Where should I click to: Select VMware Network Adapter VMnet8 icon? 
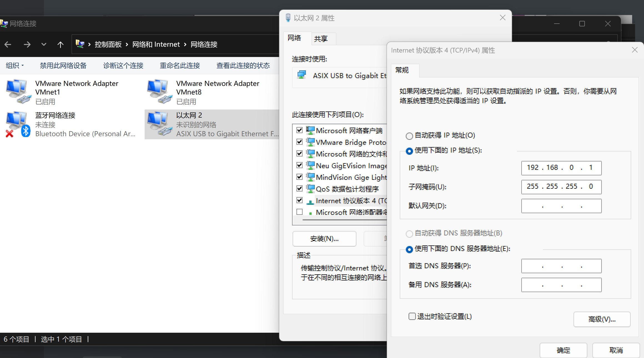159,91
